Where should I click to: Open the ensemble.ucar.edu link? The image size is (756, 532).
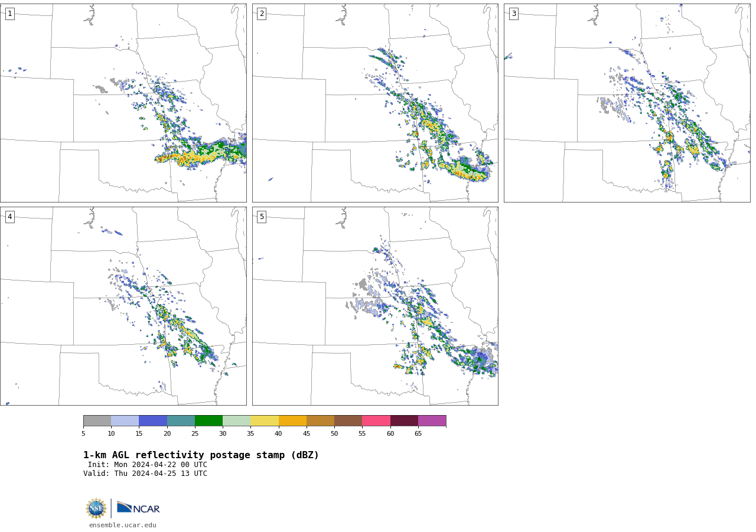(123, 526)
